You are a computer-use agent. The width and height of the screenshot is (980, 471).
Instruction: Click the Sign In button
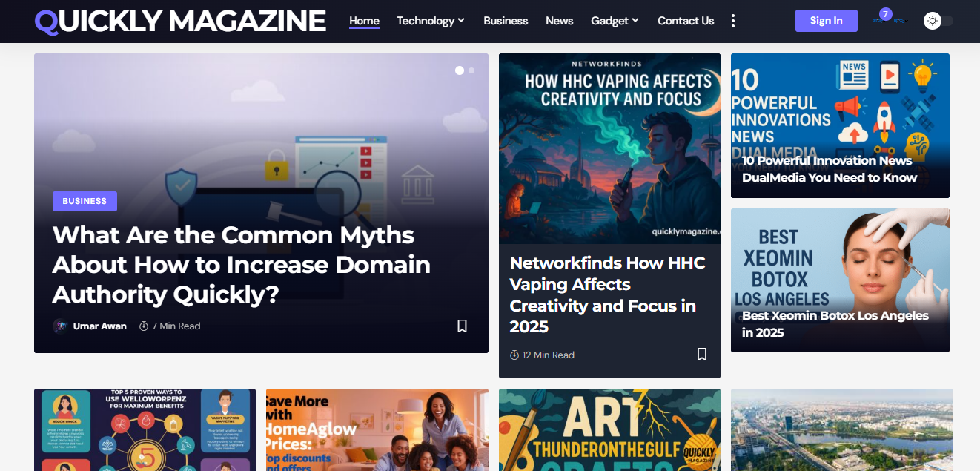pos(827,21)
